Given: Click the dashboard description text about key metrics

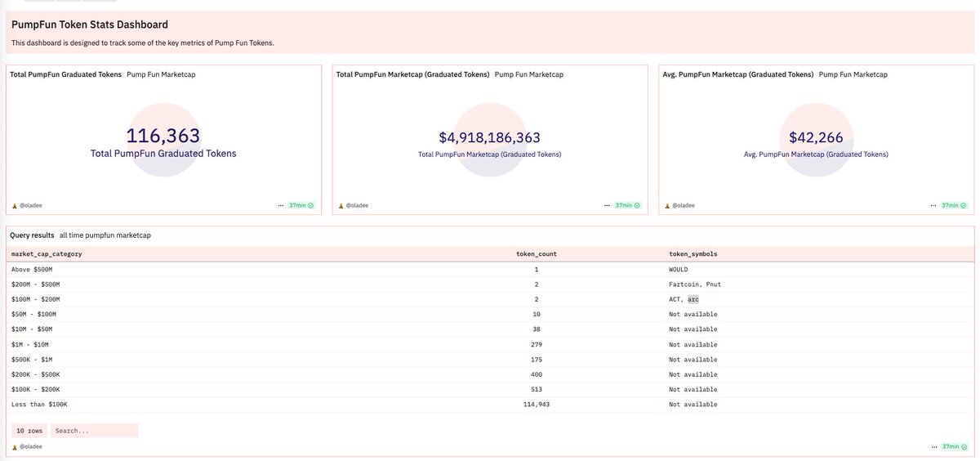Looking at the screenshot, I should pos(142,43).
